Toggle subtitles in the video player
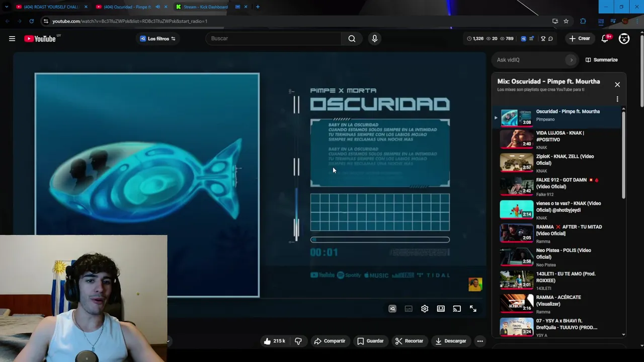The height and width of the screenshot is (362, 644). [x=409, y=309]
